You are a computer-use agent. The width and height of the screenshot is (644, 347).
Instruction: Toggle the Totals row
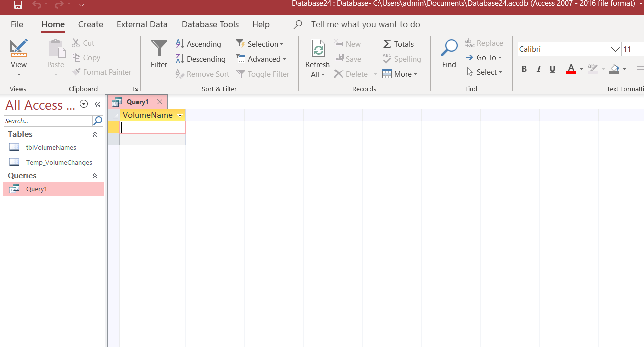(398, 44)
